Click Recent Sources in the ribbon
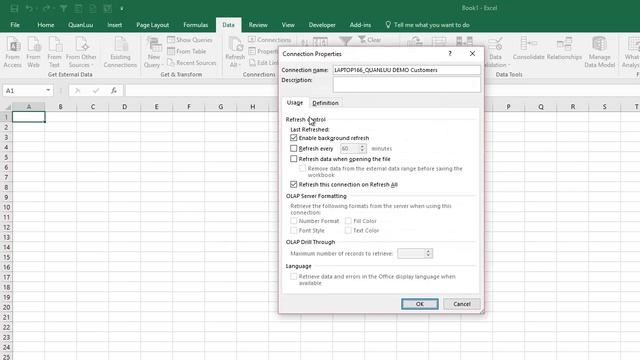Screen dimensions: 640x360 pos(191,62)
